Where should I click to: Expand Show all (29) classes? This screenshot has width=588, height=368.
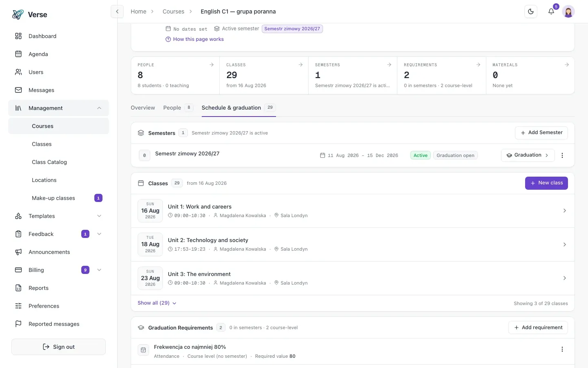tap(157, 303)
